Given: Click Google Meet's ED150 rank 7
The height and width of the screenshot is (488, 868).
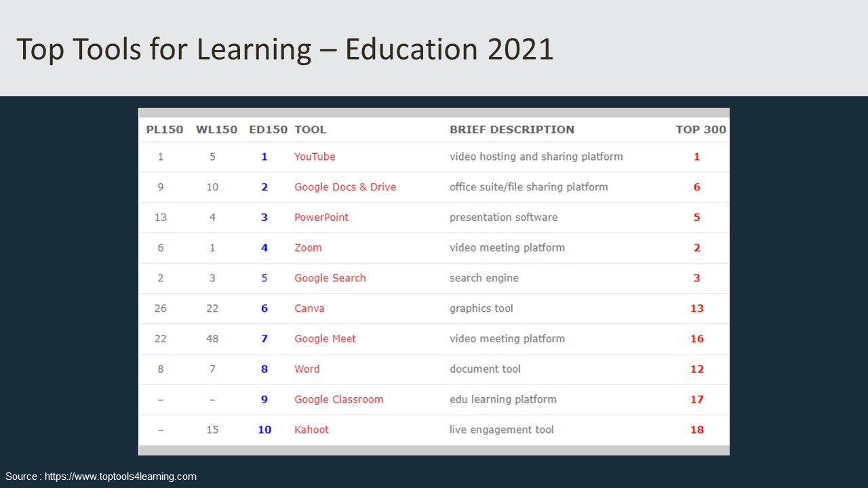Looking at the screenshot, I should click(x=264, y=339).
